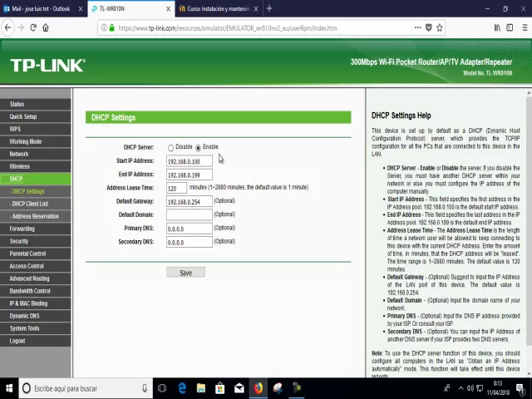Open the browser home page icon
Viewport: 532px width, 399px height.
46,27
